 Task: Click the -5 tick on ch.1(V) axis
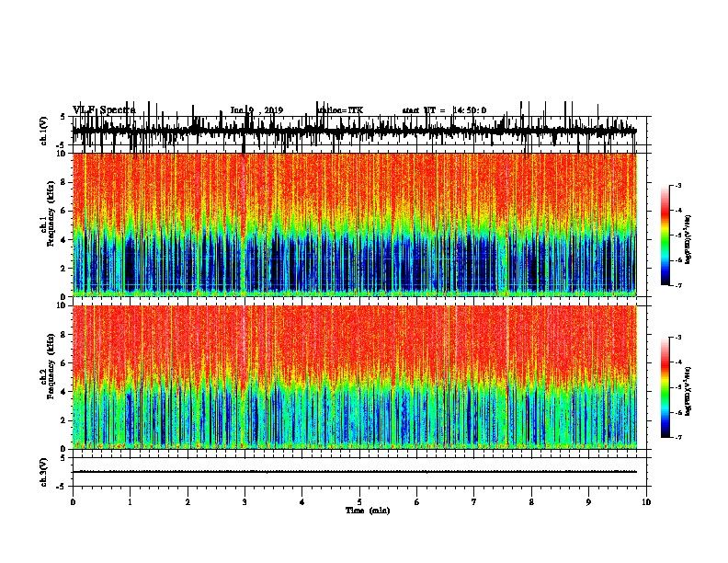tap(63, 145)
